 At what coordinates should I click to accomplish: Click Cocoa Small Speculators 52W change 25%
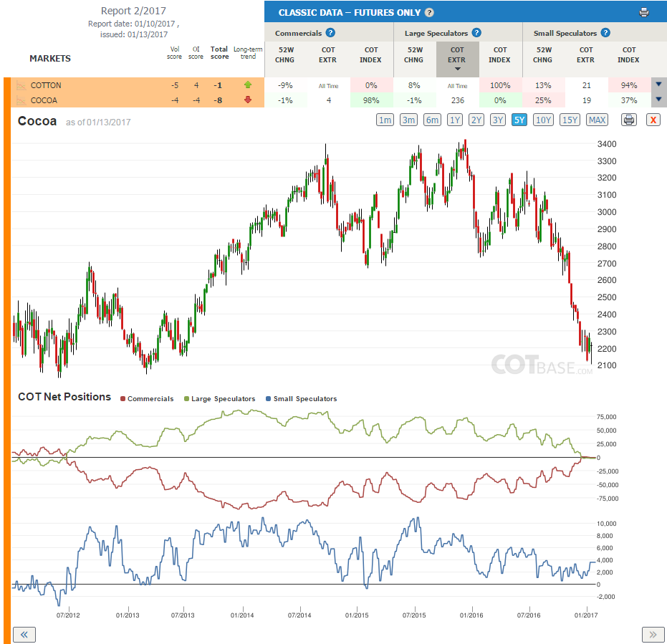point(543,100)
